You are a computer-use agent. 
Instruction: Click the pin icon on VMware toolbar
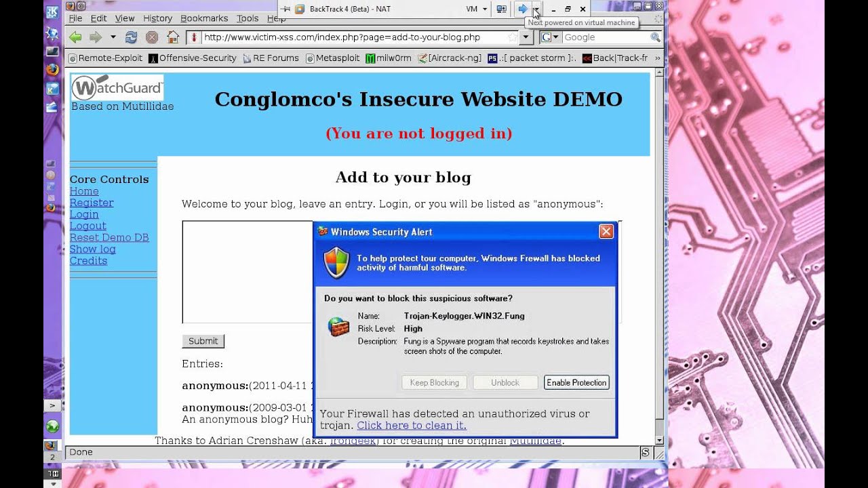285,9
